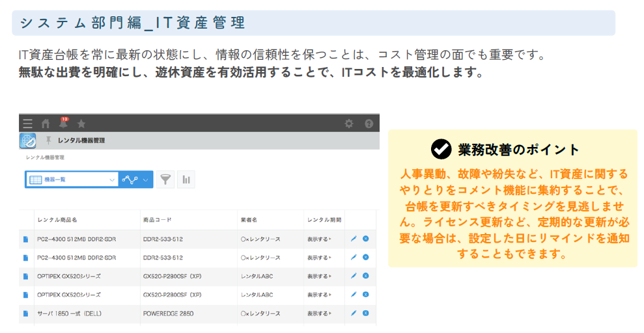
Task: Expand 表示する in second OPTIPEX GX520 row
Action: point(319,295)
